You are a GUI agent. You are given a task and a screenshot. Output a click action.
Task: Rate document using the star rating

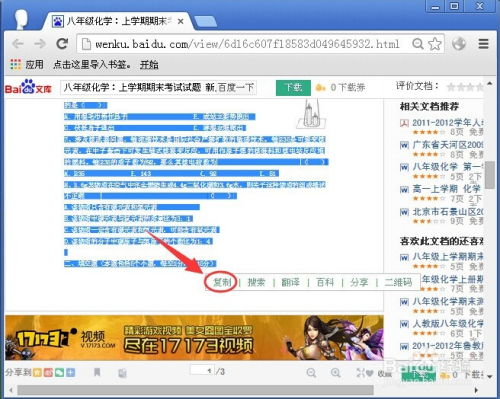(x=465, y=87)
